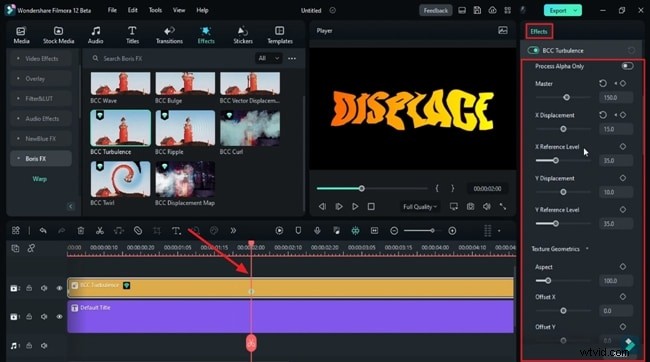Collapse the effects sidebar panel
This screenshot has height=362, width=650.
pyautogui.click(x=70, y=206)
